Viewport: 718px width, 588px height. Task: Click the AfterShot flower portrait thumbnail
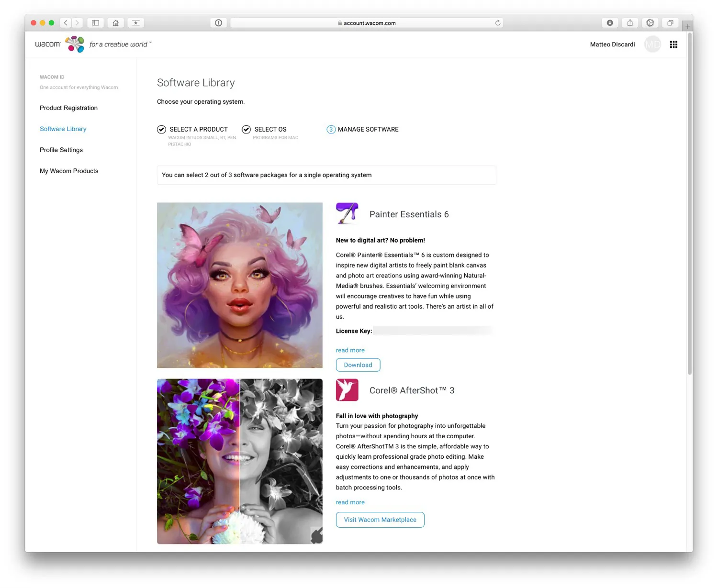coord(240,461)
